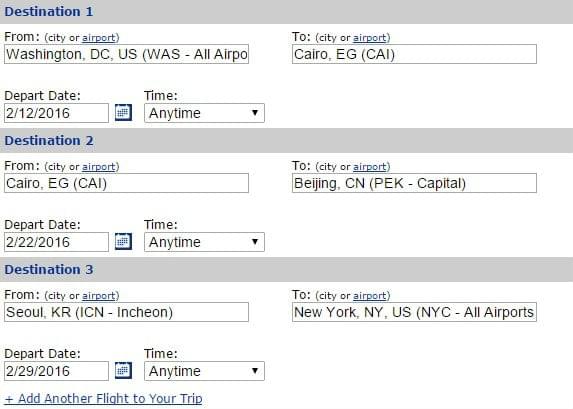Expand the Destination 3 Time dropdown
This screenshot has height=409, width=573.
(x=204, y=371)
